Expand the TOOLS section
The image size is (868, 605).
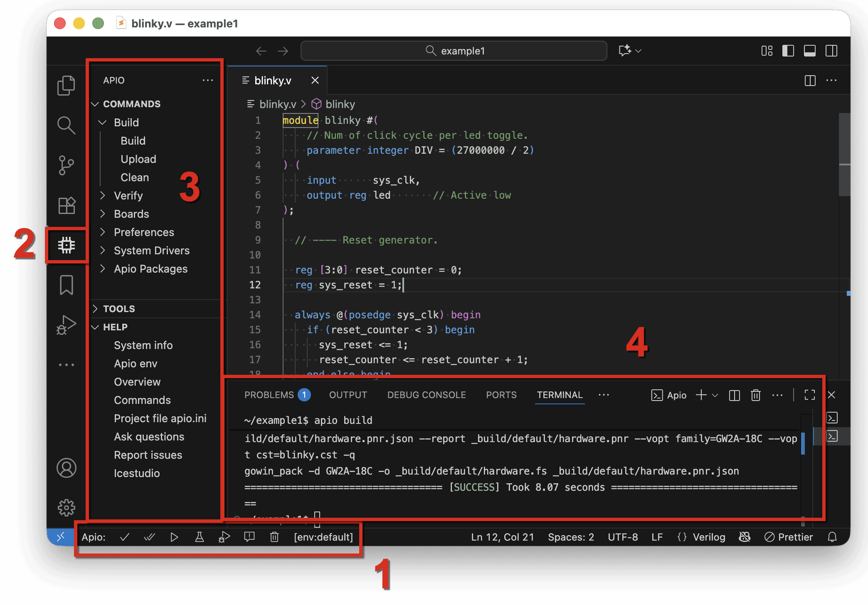(x=119, y=309)
